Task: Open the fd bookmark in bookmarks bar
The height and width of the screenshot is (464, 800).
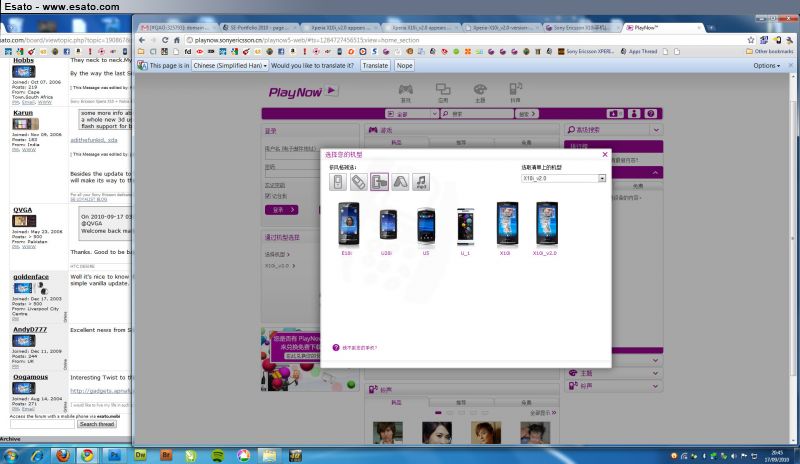Action: tap(188, 52)
